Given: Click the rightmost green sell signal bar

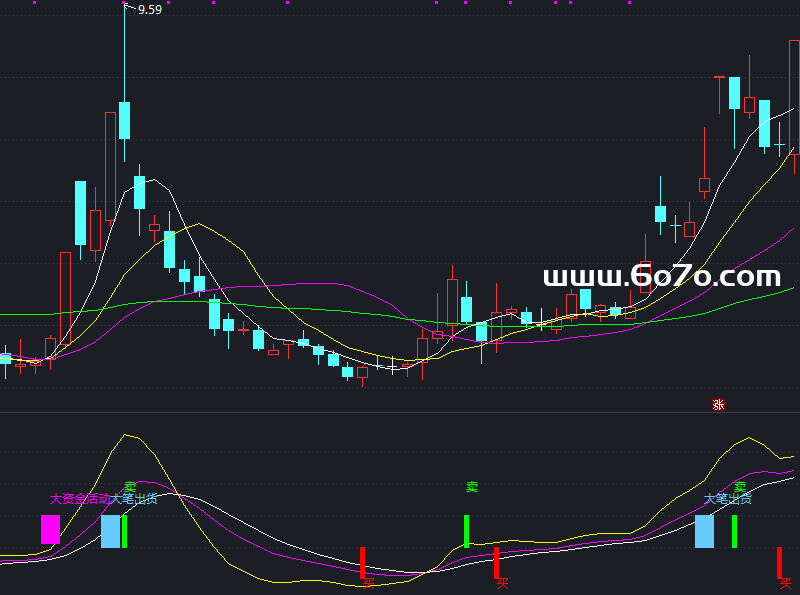Looking at the screenshot, I should coord(734,531).
